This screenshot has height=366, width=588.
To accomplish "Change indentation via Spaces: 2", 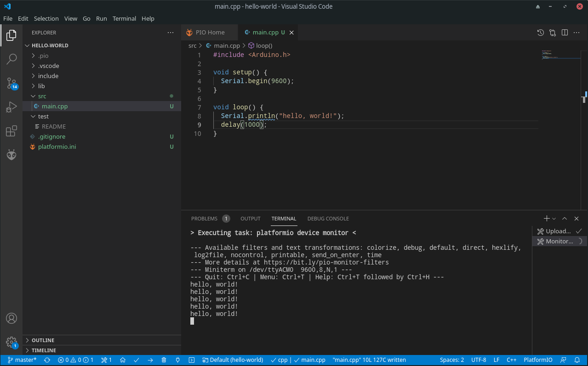I will (x=452, y=360).
